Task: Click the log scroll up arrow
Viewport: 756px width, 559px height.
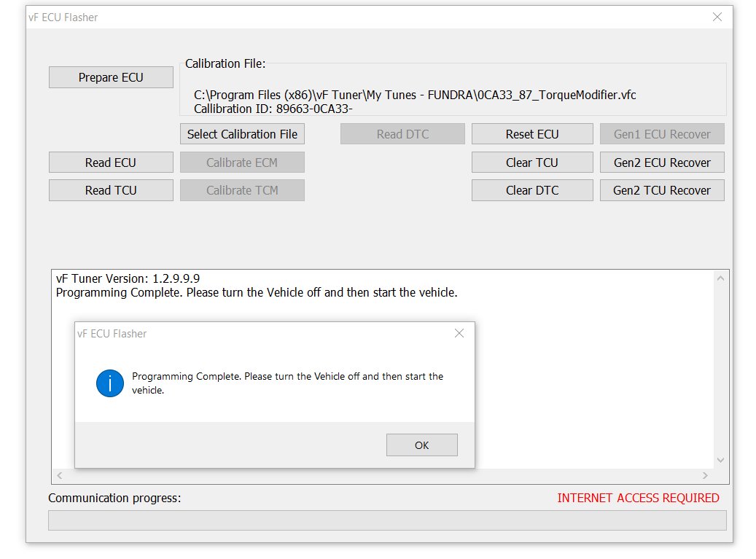Action: click(720, 278)
